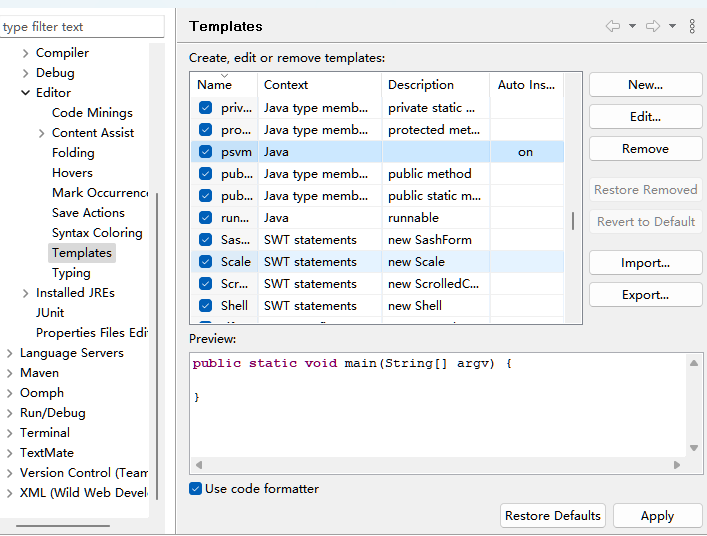Screen dimensions: 707x536
Task: Expand the Installed JREs node
Action: [26, 293]
